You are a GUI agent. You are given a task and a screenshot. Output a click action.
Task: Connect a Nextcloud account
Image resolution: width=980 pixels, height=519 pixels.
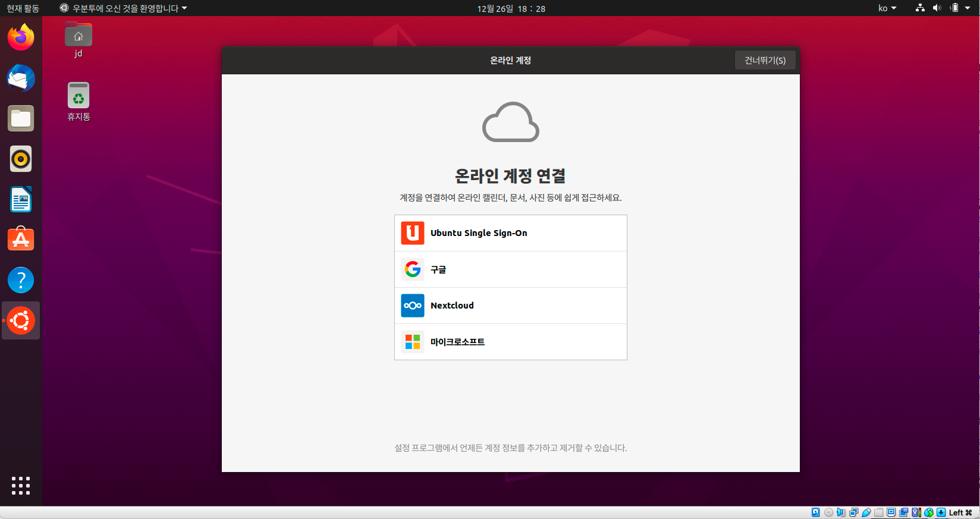511,306
